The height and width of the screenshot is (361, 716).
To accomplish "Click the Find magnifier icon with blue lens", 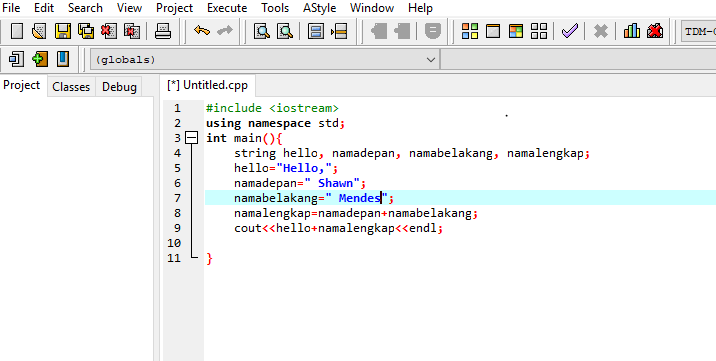I will point(262,31).
